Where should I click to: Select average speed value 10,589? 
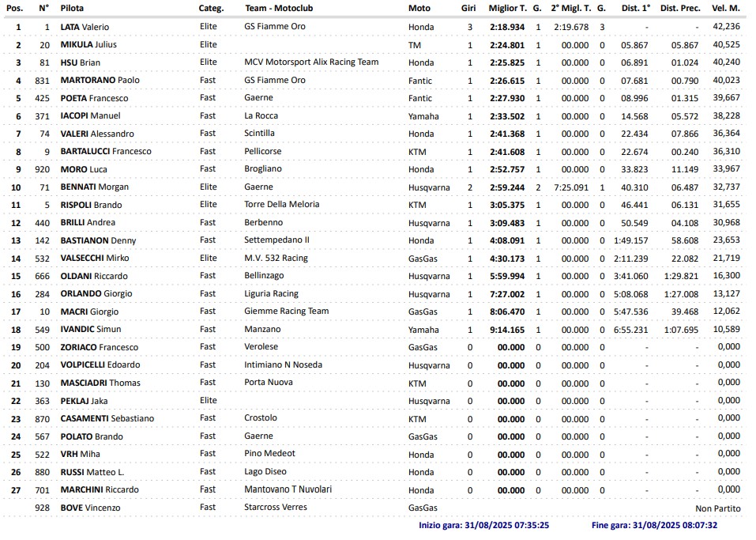727,329
